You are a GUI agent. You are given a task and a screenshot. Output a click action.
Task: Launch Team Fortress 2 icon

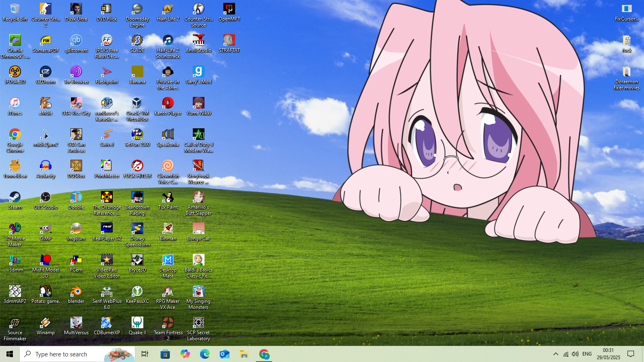(x=168, y=329)
